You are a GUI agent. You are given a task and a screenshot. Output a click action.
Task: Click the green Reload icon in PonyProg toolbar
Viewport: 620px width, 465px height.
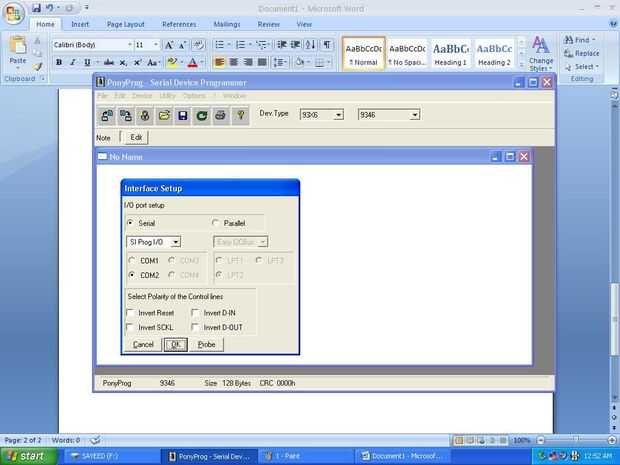[x=202, y=115]
